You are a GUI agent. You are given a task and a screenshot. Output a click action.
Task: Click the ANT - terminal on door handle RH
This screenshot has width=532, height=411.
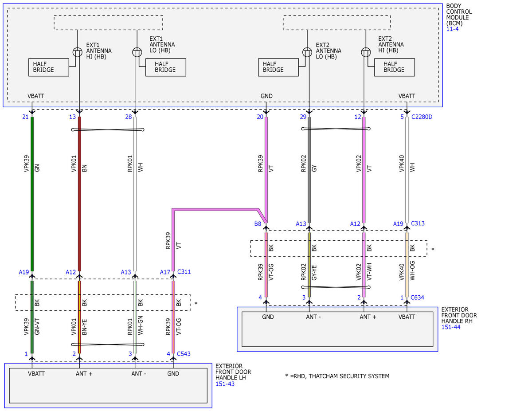point(313,317)
